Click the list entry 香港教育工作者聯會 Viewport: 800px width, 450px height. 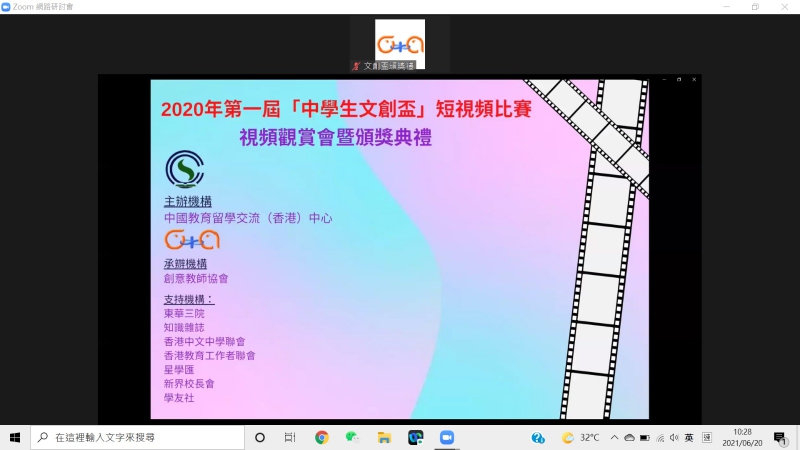pos(210,356)
